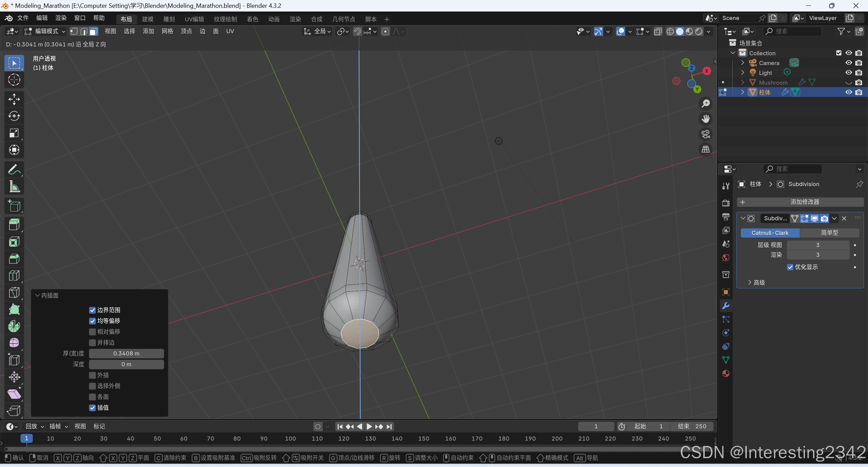Enable the 外插 checkbox

point(92,375)
